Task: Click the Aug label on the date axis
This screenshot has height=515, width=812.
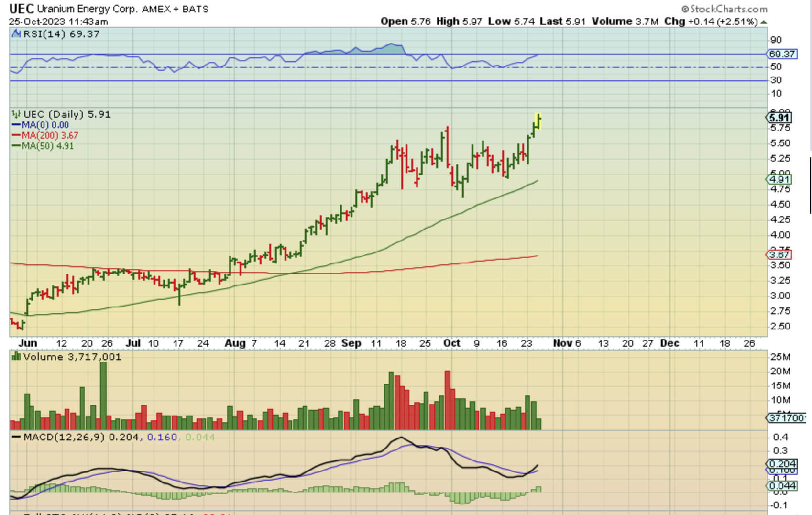Action: coord(235,343)
